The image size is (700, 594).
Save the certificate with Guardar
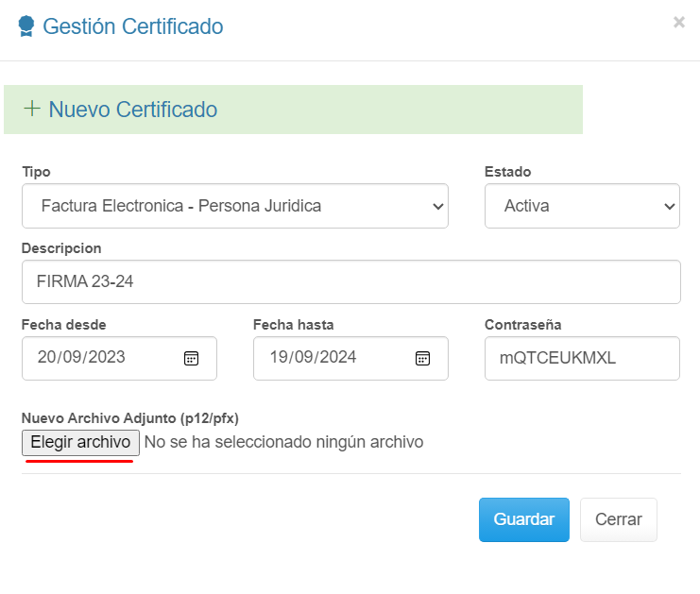coord(524,519)
